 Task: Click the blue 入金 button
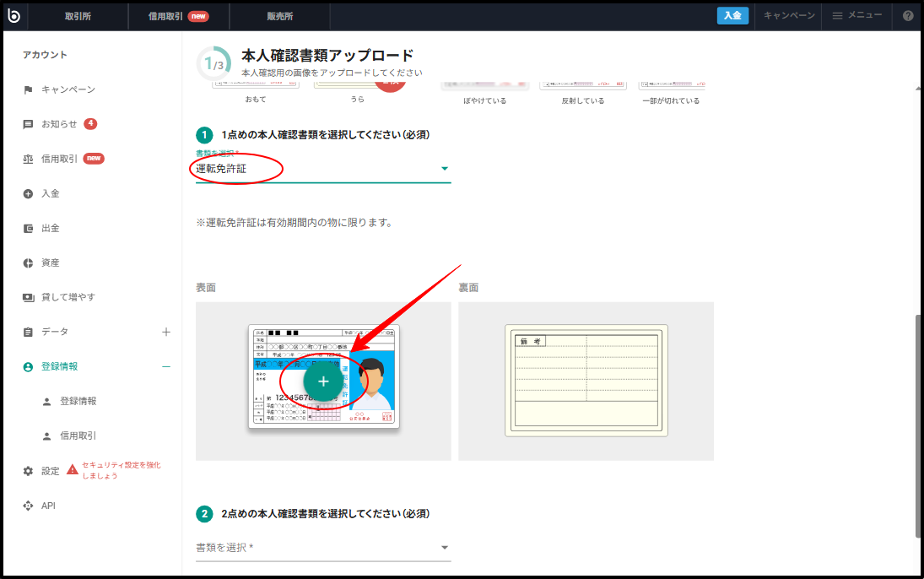point(732,16)
